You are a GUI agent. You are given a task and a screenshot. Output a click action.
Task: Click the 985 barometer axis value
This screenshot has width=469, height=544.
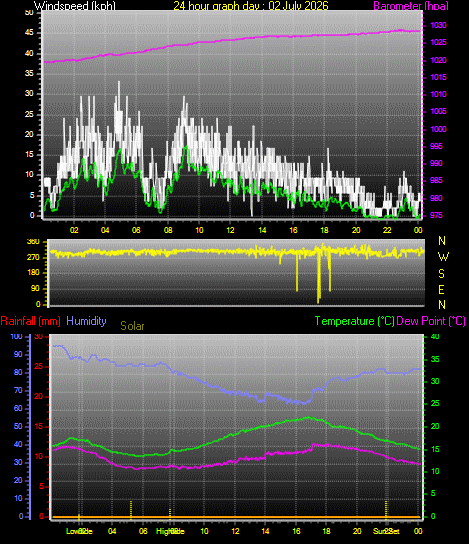(x=436, y=180)
